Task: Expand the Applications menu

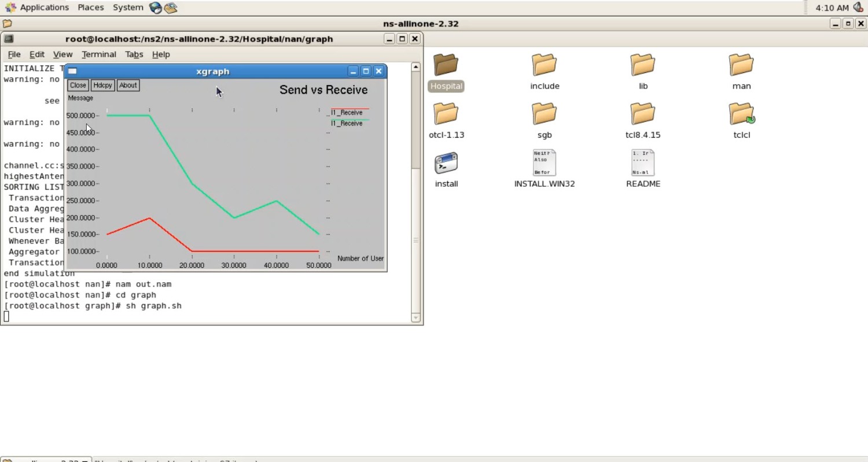Action: pos(44,8)
